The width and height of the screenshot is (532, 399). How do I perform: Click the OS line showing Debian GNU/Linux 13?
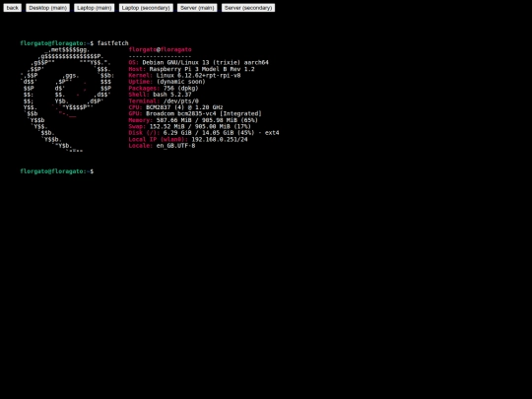(x=198, y=62)
